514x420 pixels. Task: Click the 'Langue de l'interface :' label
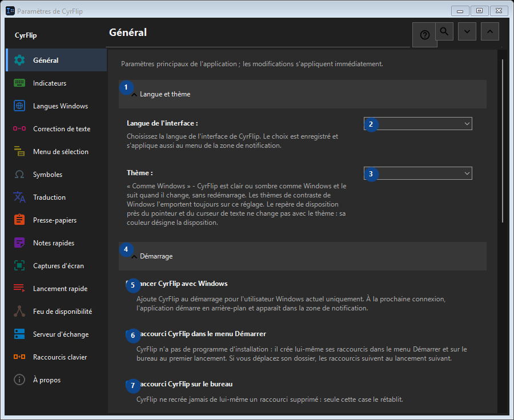click(x=162, y=123)
